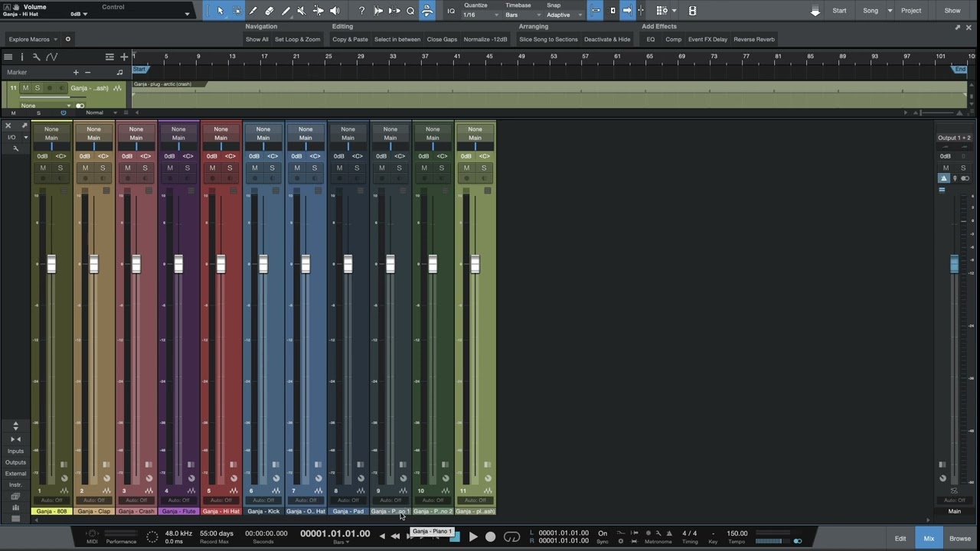The image size is (980, 551).
Task: Click the question mark help icon
Action: [x=362, y=11]
